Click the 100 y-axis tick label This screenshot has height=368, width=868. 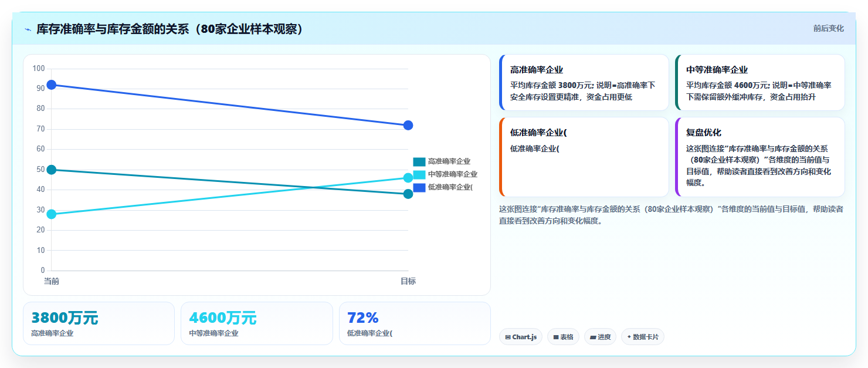39,69
